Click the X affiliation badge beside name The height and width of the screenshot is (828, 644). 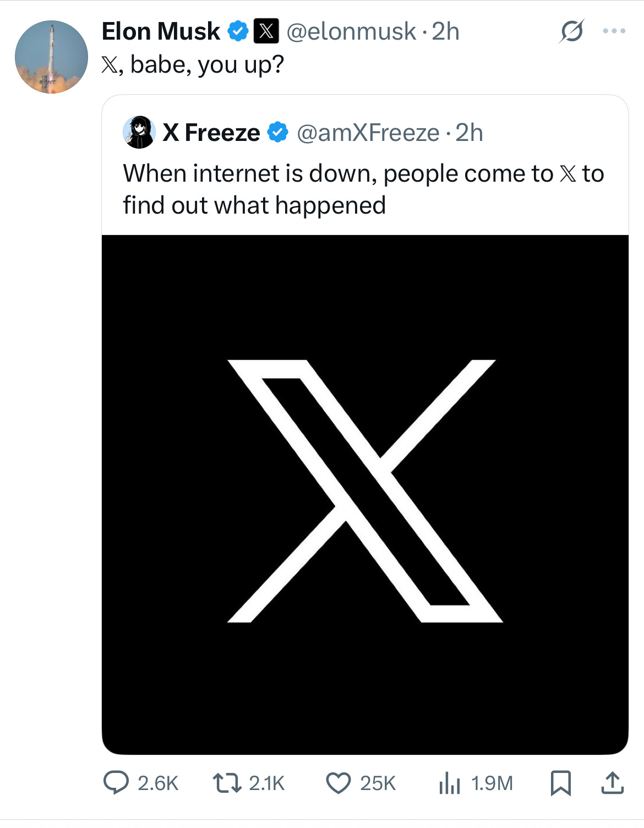tap(266, 31)
